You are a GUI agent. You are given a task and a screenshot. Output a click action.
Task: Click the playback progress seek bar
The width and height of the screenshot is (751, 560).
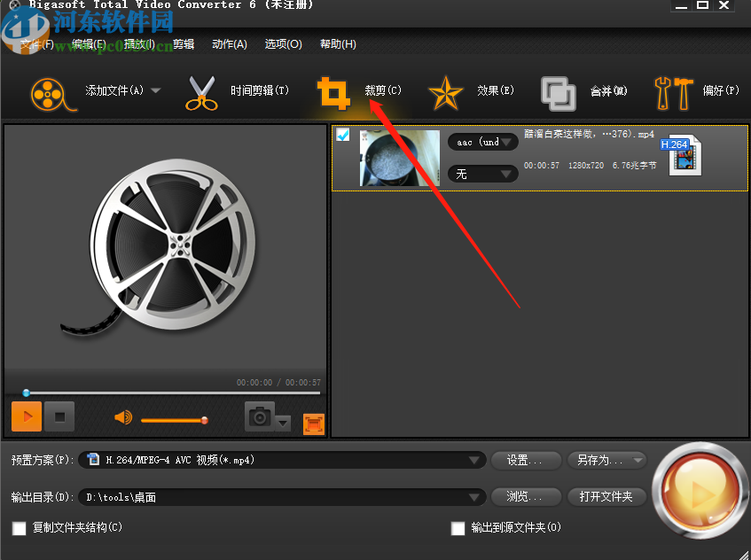click(x=172, y=393)
